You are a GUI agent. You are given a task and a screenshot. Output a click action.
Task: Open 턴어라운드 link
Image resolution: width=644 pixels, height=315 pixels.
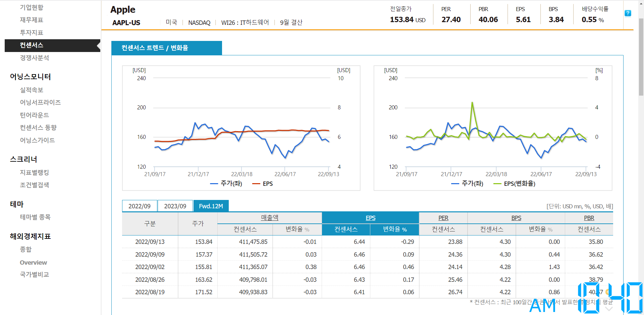35,115
